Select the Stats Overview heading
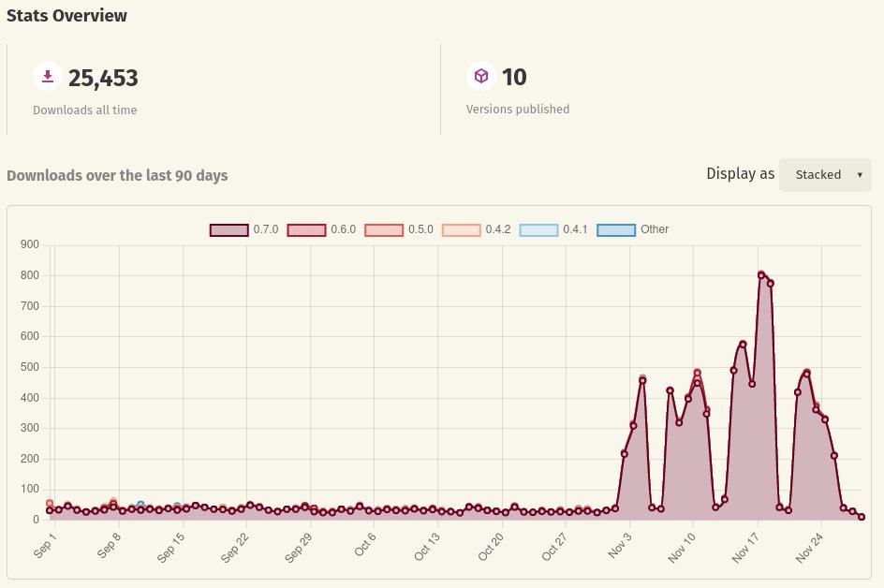This screenshot has width=884, height=588. click(66, 16)
